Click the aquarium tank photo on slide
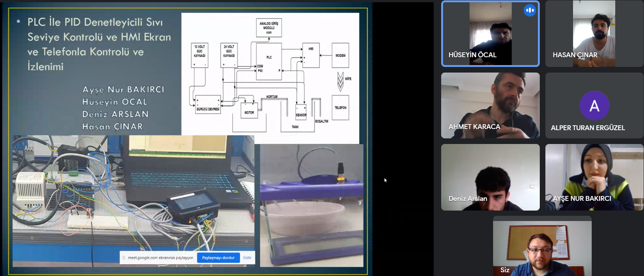Viewport: 644px width, 276px height. pyautogui.click(x=312, y=206)
